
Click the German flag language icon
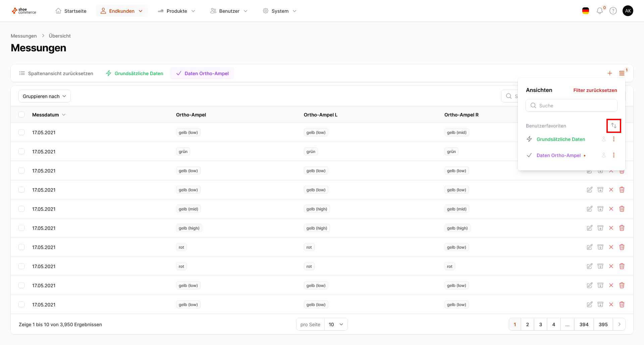coord(586,11)
